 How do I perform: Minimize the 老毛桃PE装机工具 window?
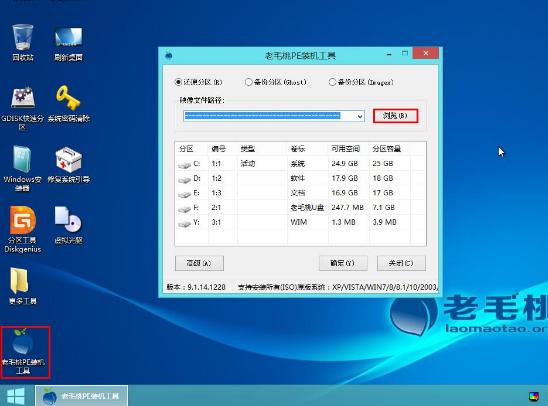point(389,54)
